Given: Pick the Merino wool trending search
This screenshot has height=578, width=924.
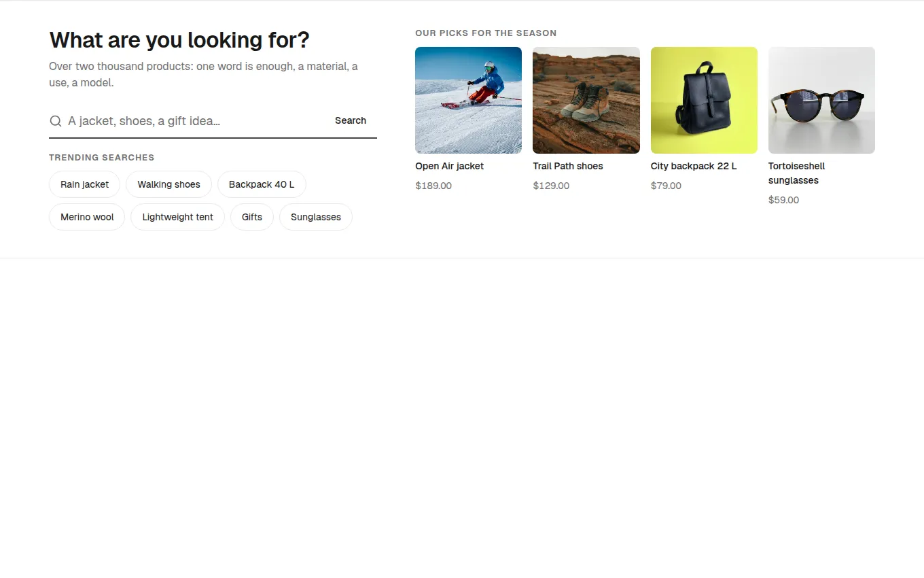Looking at the screenshot, I should point(87,217).
